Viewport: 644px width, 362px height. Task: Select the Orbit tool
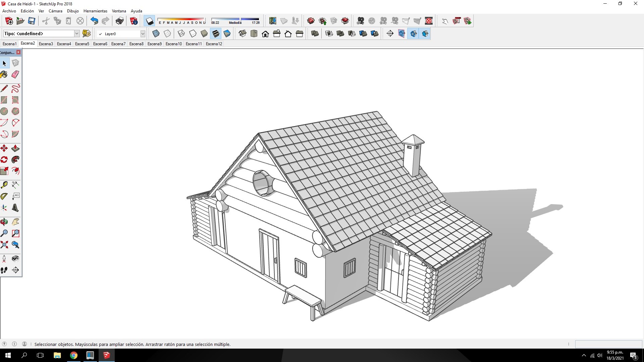(x=4, y=222)
